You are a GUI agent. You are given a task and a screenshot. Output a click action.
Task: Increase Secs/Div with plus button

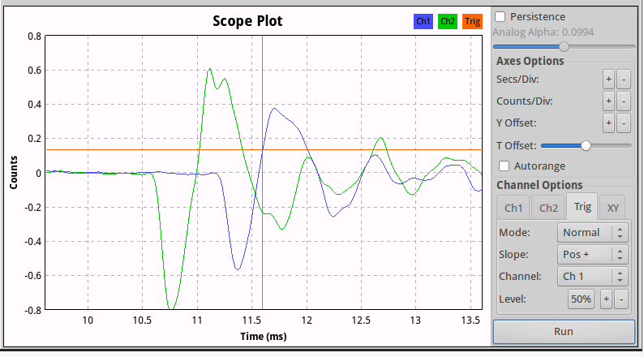(608, 80)
